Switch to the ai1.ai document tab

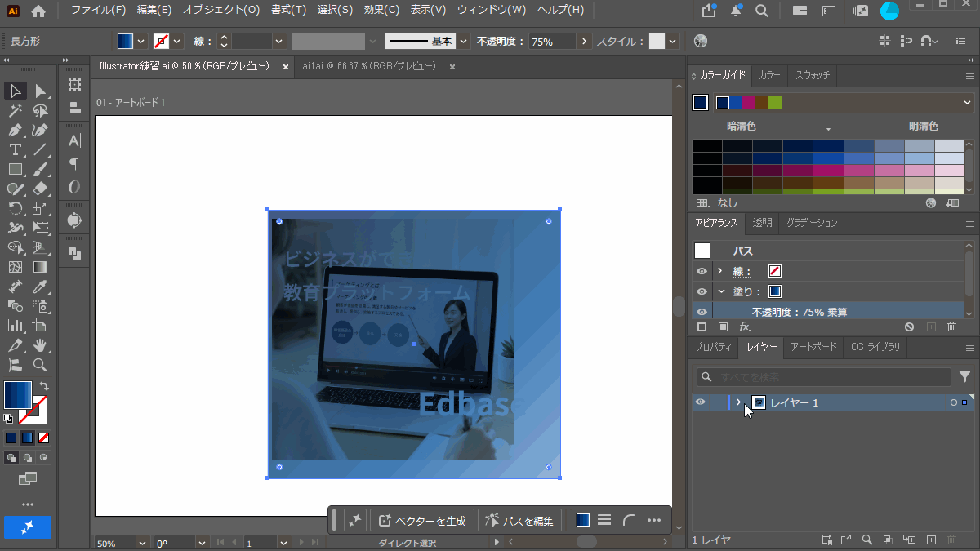click(369, 67)
